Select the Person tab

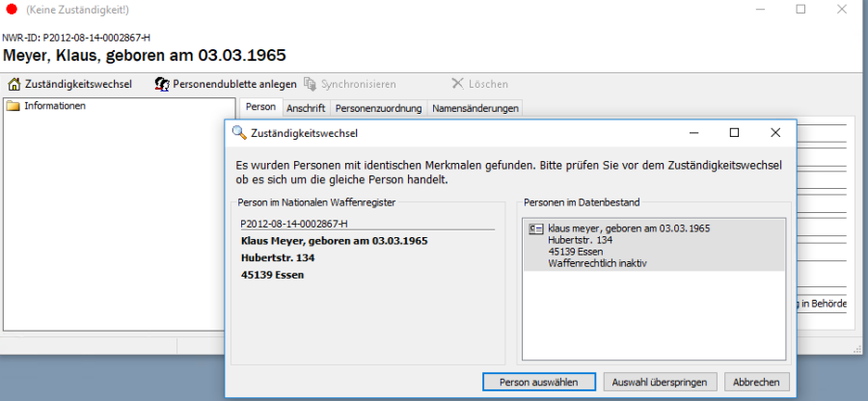260,108
